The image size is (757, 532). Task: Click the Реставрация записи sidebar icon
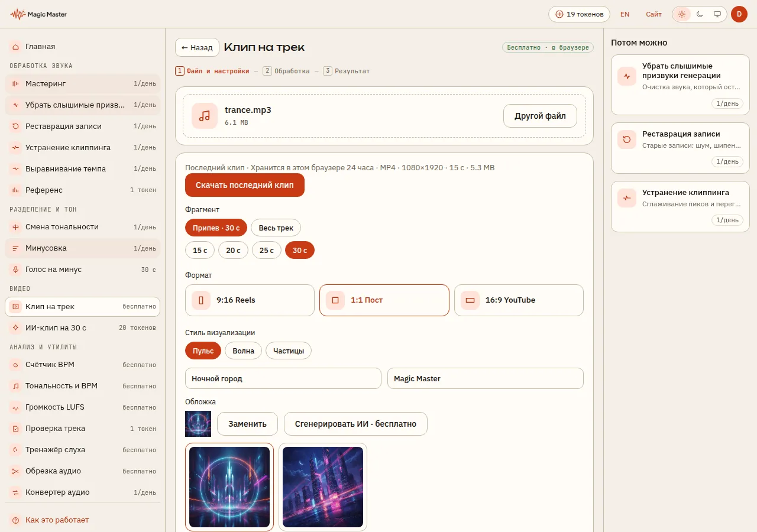(15, 126)
